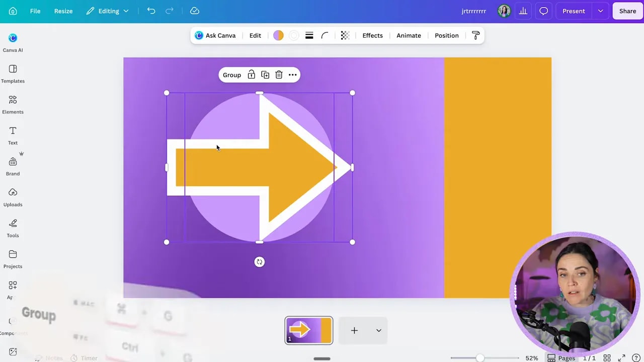Screen dimensions: 644x362
Task: Delete the selection with trash icon
Action: click(279, 75)
